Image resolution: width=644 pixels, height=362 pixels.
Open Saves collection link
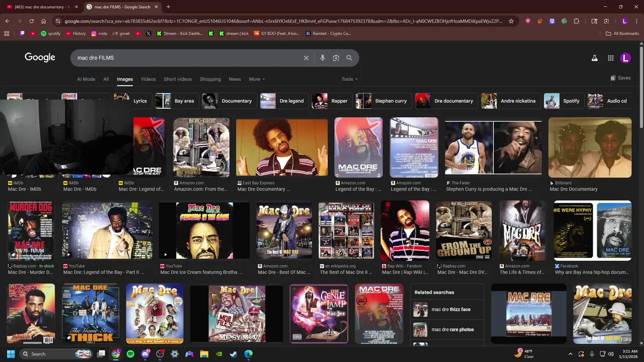pyautogui.click(x=620, y=78)
